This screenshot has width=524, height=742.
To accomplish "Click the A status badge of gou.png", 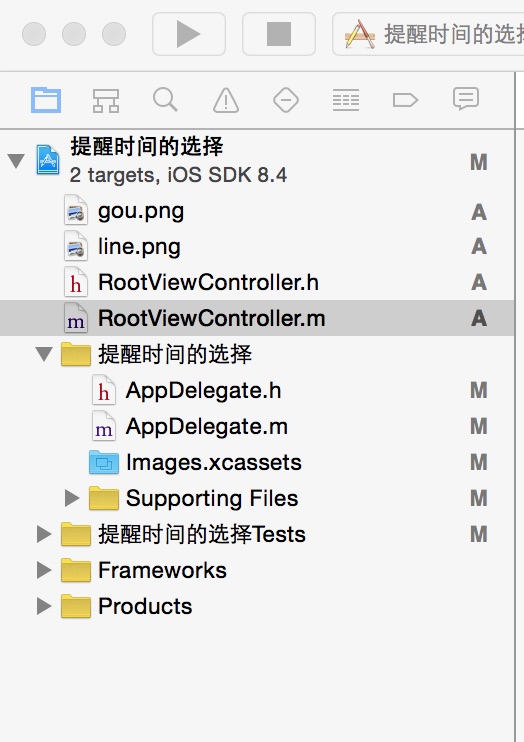I will click(x=479, y=212).
